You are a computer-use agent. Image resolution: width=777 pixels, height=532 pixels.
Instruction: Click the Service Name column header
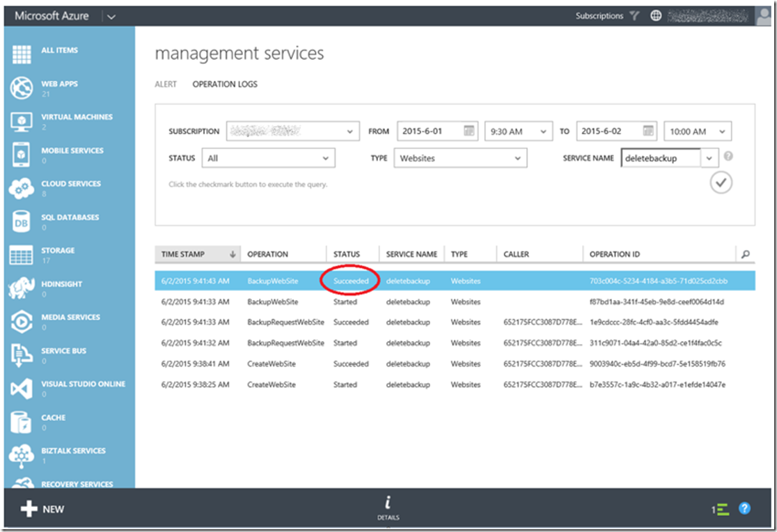(411, 254)
